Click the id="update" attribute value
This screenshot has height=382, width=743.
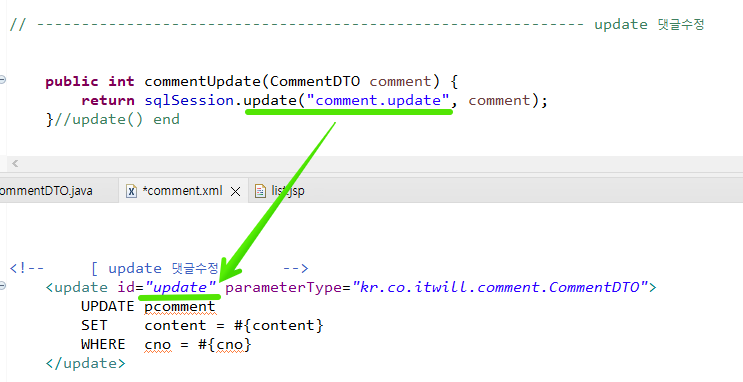coord(181,287)
